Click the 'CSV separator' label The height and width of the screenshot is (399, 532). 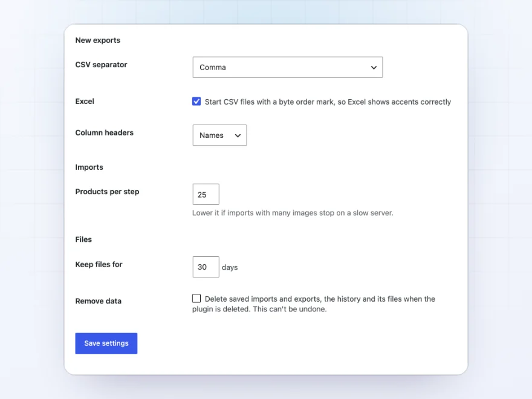click(x=101, y=65)
